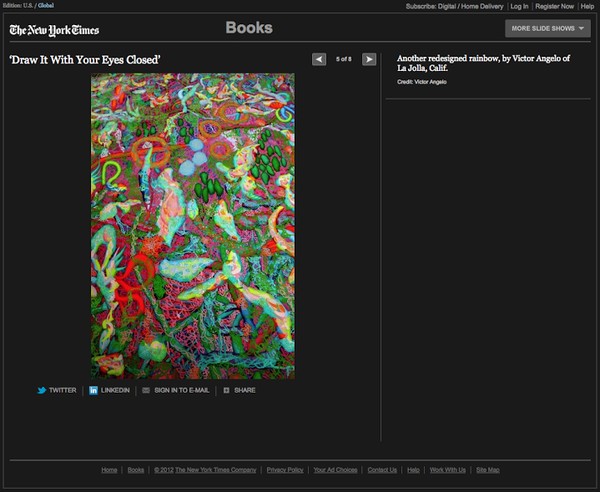Click SIGN IN TO E-MAIL
The image size is (600, 492).
click(x=182, y=390)
